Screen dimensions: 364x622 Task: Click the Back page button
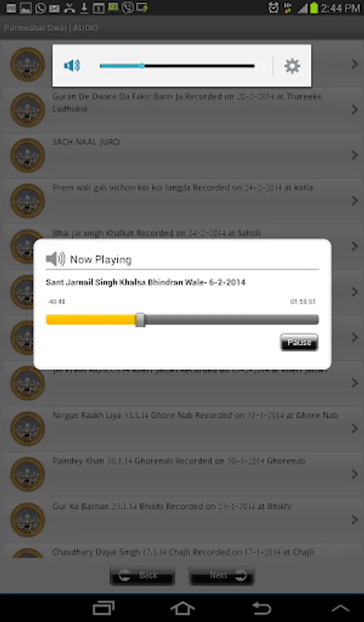(x=142, y=576)
